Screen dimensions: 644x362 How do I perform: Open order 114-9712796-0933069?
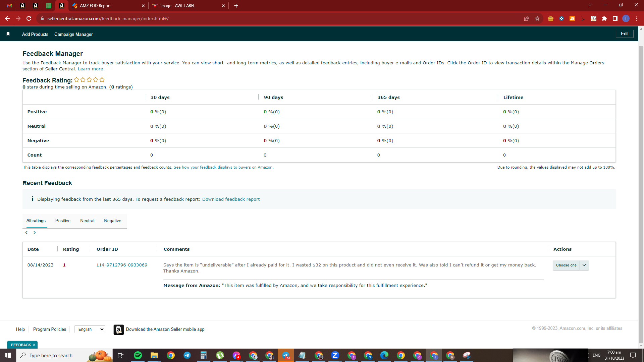click(122, 265)
